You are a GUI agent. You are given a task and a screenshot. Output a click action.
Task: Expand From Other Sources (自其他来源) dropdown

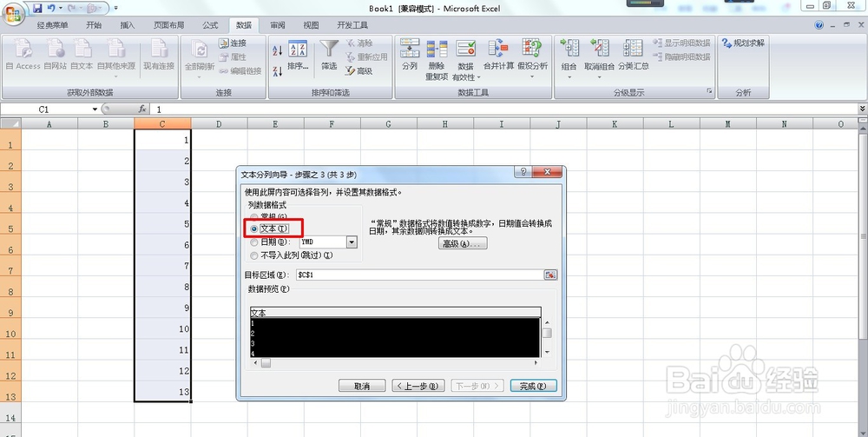coord(116,77)
